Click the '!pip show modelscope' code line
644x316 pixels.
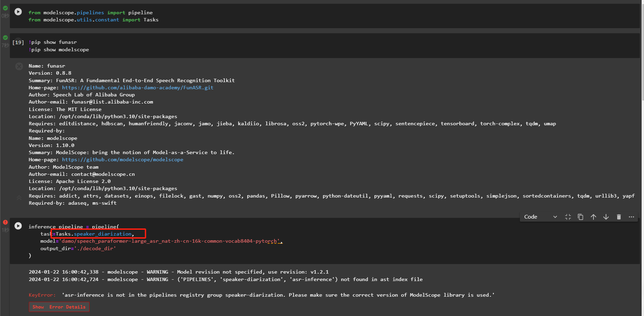59,50
